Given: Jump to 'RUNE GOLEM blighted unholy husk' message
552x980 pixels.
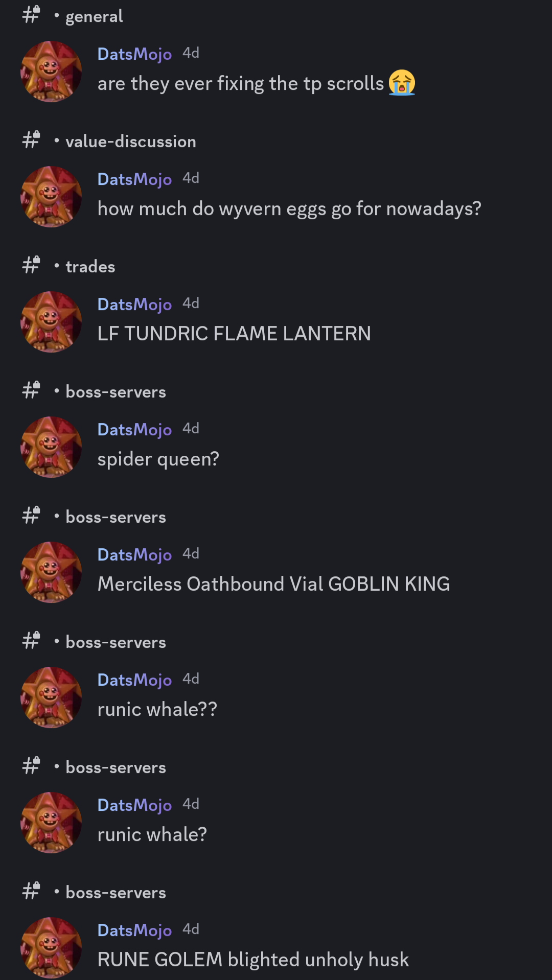Looking at the screenshot, I should click(x=253, y=960).
